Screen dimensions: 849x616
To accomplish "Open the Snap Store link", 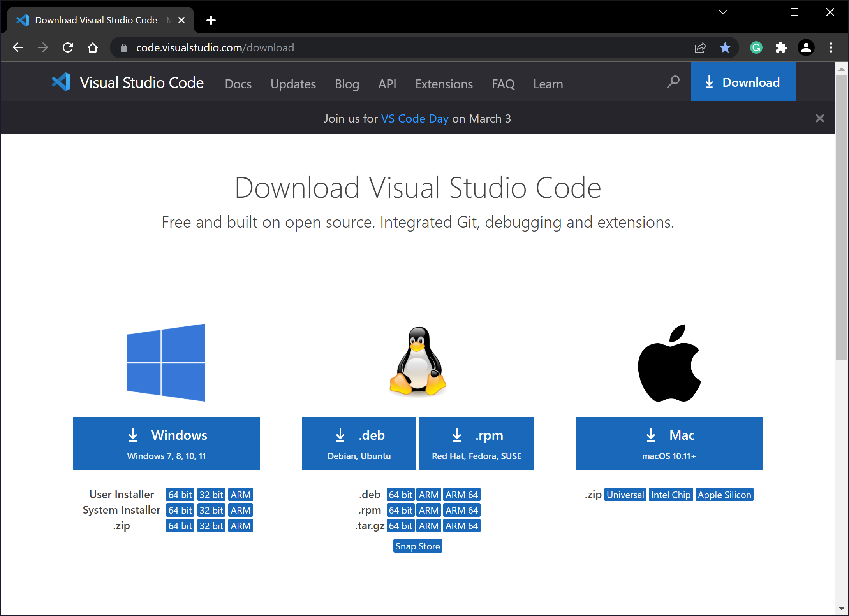I will pos(418,546).
